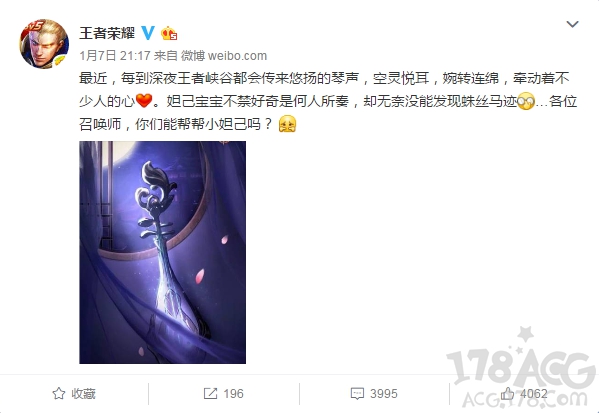Open the 微博 weibo.com source link
Image resolution: width=599 pixels, height=413 pixels.
click(224, 56)
